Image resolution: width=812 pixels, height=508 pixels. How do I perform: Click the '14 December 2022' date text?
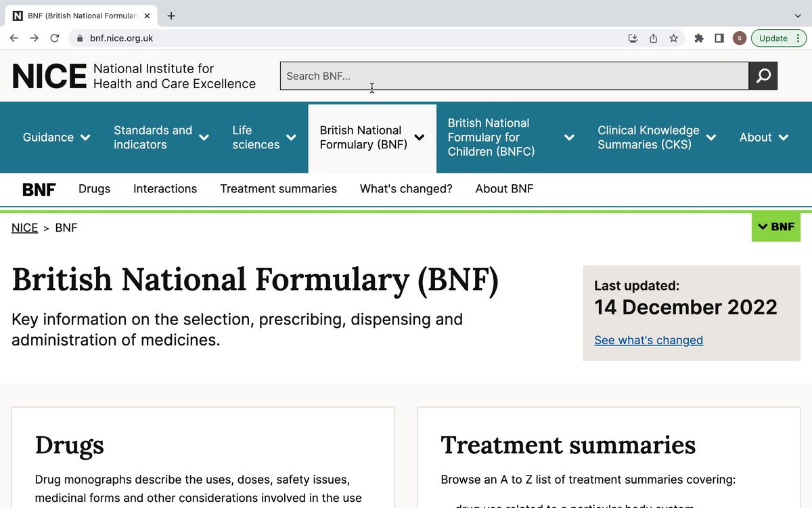685,308
